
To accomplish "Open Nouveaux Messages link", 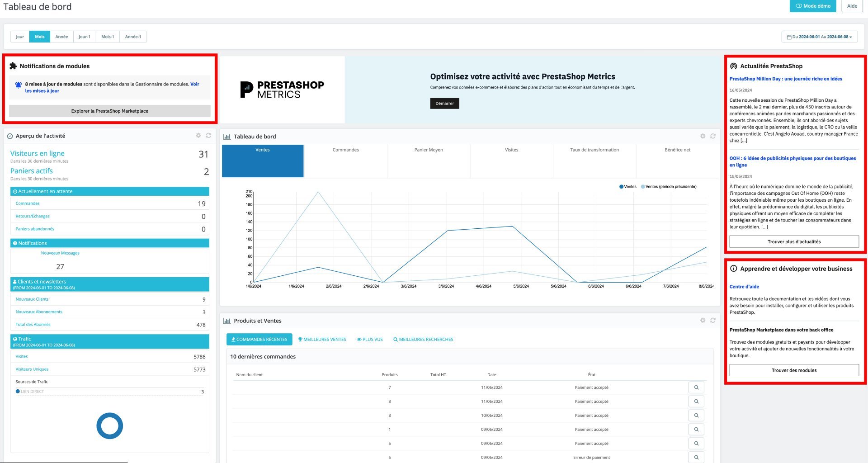I will (60, 253).
